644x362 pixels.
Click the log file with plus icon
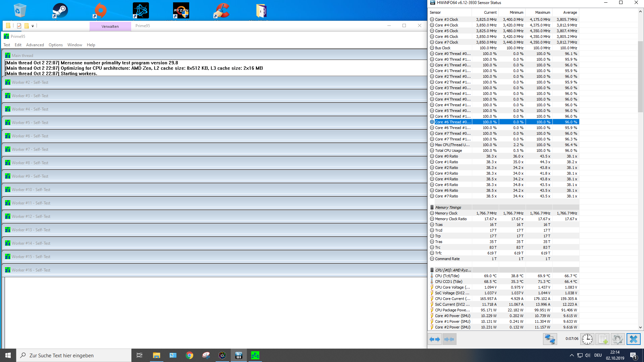[602, 339]
